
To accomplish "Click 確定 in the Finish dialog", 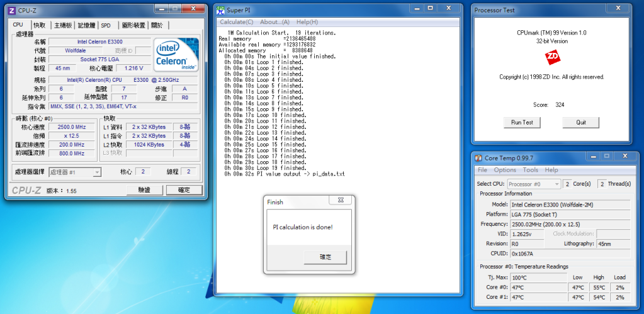I will click(325, 257).
